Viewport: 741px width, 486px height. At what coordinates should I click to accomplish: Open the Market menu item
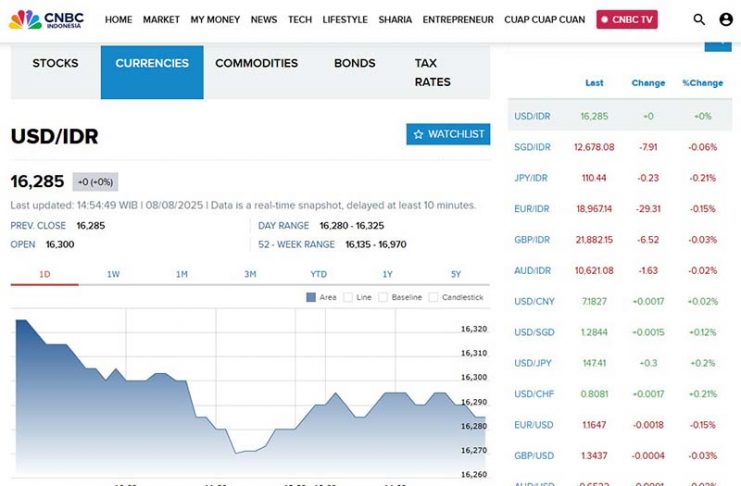(x=161, y=19)
